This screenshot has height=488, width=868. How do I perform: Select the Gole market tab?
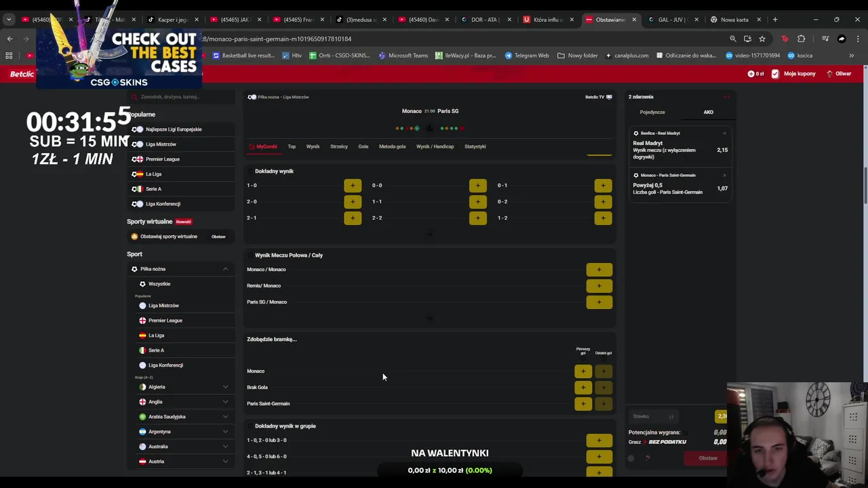pyautogui.click(x=363, y=146)
